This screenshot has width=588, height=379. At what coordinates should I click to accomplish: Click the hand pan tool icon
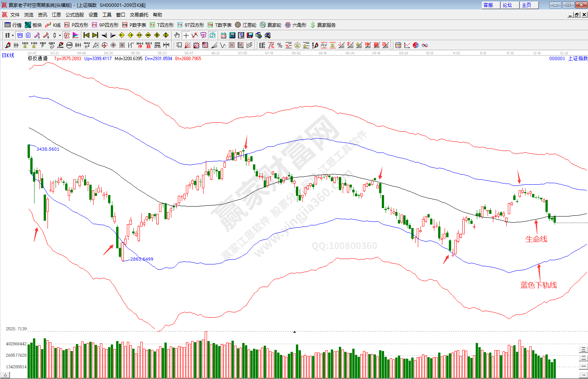(177, 35)
